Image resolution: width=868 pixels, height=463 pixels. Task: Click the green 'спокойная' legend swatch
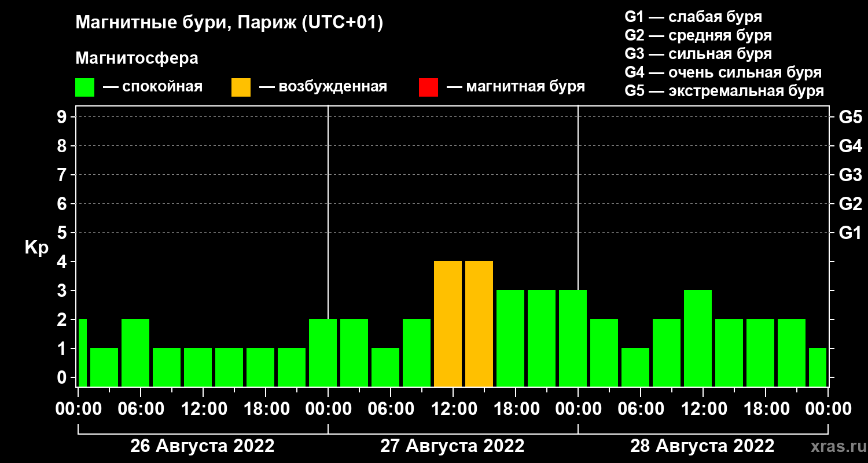tap(84, 87)
